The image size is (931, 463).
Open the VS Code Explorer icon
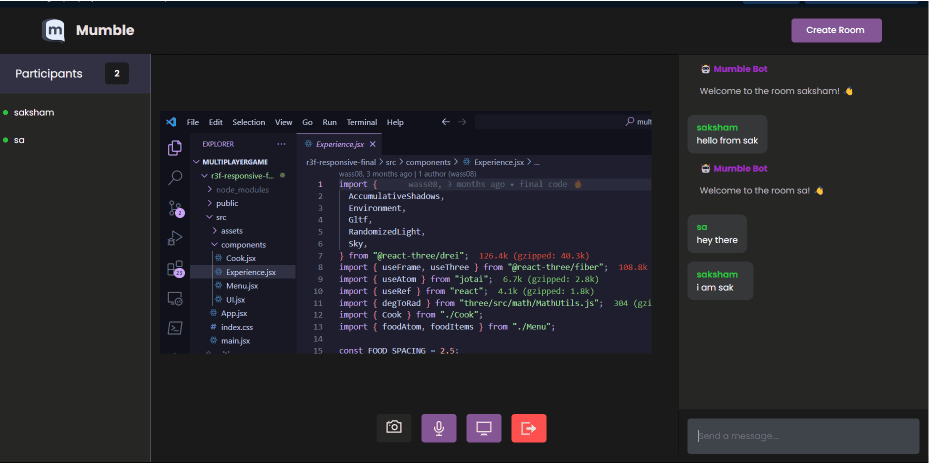point(175,148)
